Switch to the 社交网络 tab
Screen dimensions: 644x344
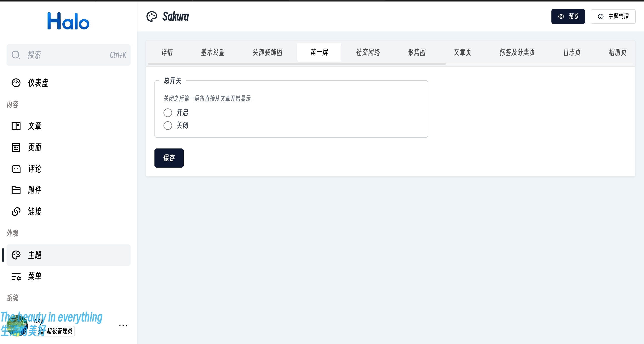click(368, 52)
